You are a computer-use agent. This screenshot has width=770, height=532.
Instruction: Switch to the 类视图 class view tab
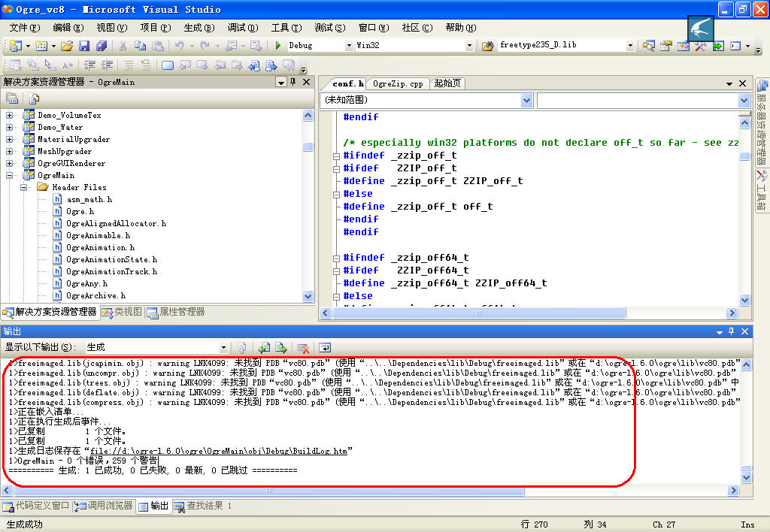(x=123, y=312)
